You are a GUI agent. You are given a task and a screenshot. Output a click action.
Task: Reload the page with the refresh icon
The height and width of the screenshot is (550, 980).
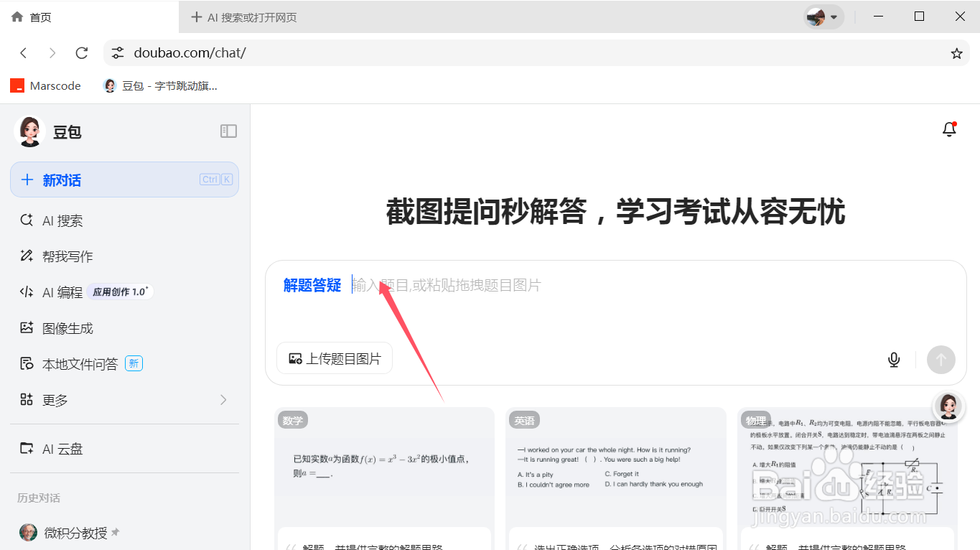82,53
